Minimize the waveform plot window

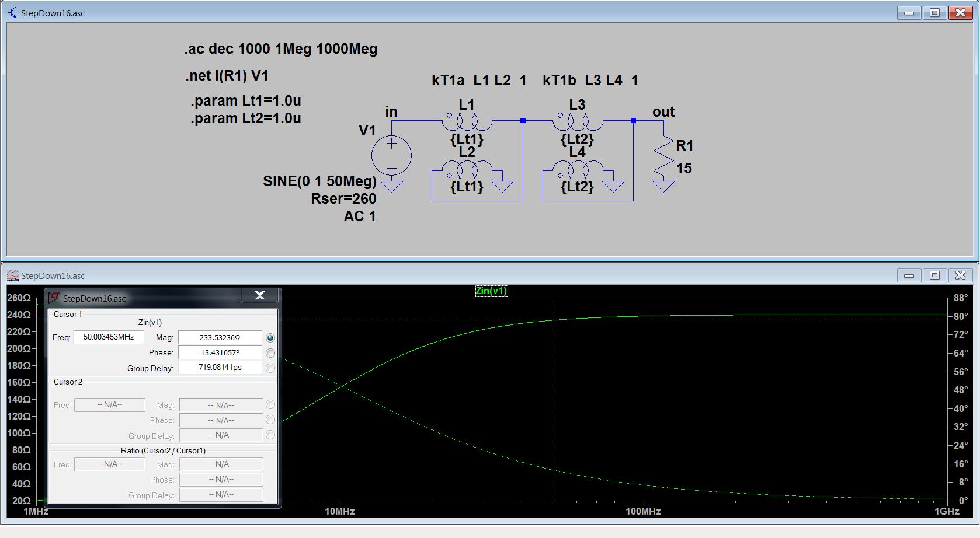[x=909, y=275]
